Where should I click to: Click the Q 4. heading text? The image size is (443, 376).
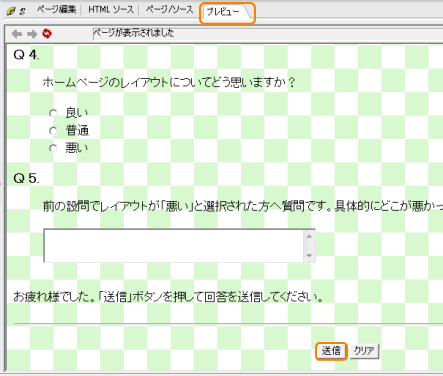click(x=26, y=55)
